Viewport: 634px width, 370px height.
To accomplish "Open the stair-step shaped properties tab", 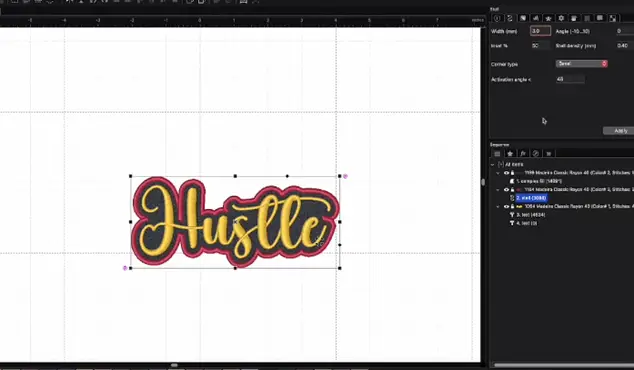I will [535, 18].
